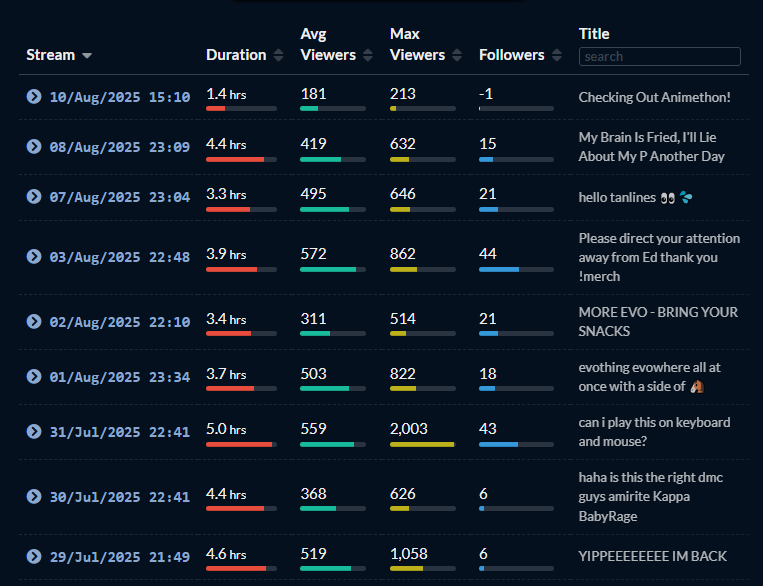Viewport: 763px width, 586px height.
Task: Click the 'hello tanlines' stream title
Action: pos(636,197)
